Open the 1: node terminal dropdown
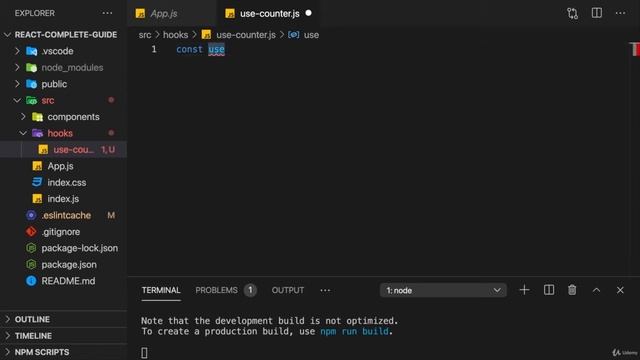Screen dimensions: 640x360 [x=443, y=290]
